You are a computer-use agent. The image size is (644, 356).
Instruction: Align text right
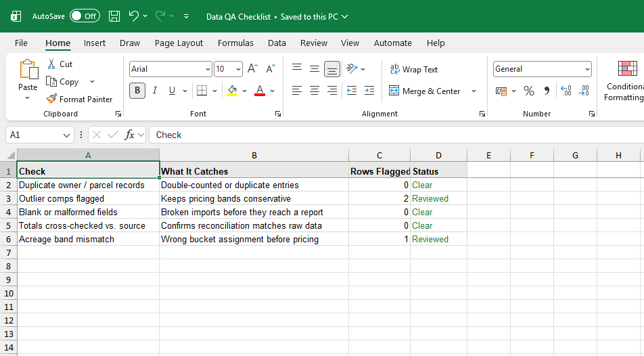[332, 91]
